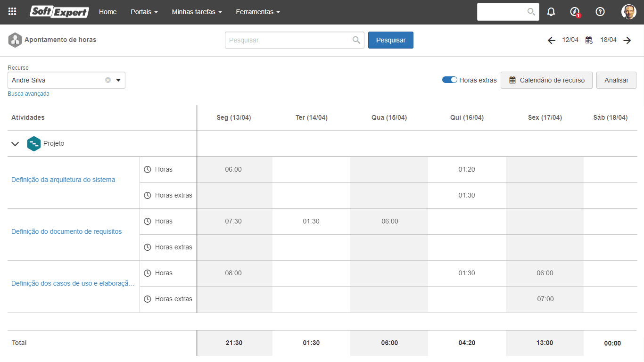Open the notifications bell
Image resolution: width=644 pixels, height=362 pixels.
(551, 12)
